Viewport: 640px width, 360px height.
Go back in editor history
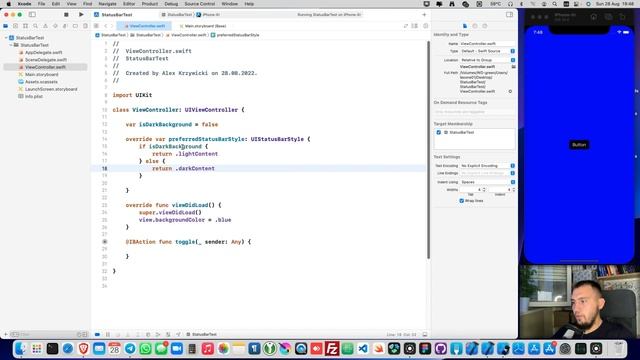point(105,26)
